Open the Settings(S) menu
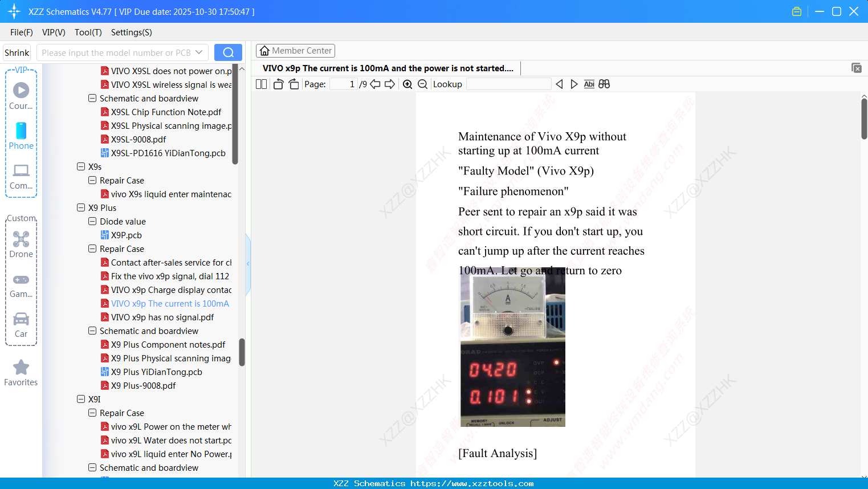The height and width of the screenshot is (489, 868). (x=131, y=32)
